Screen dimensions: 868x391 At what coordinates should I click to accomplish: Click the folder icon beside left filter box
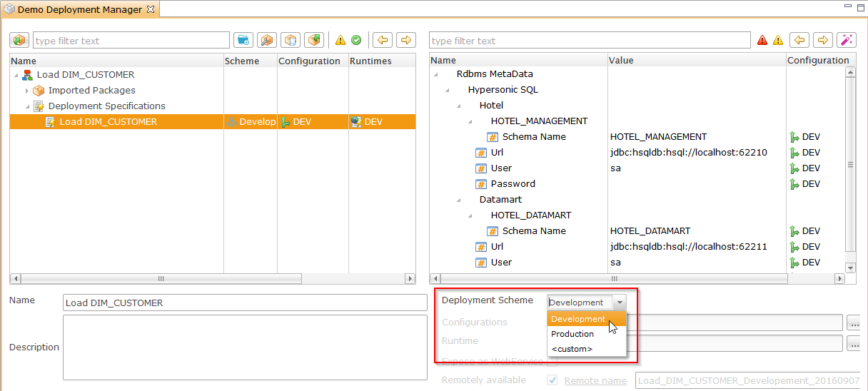click(244, 41)
